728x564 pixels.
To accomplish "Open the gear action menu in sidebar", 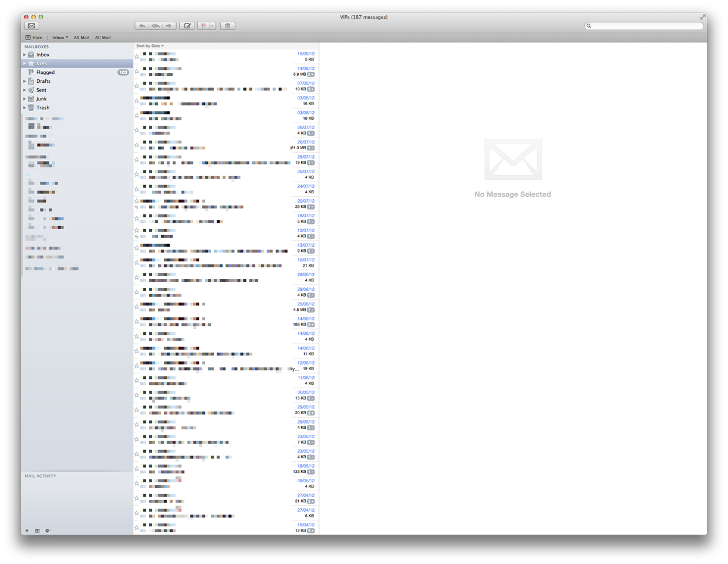I will pyautogui.click(x=48, y=531).
